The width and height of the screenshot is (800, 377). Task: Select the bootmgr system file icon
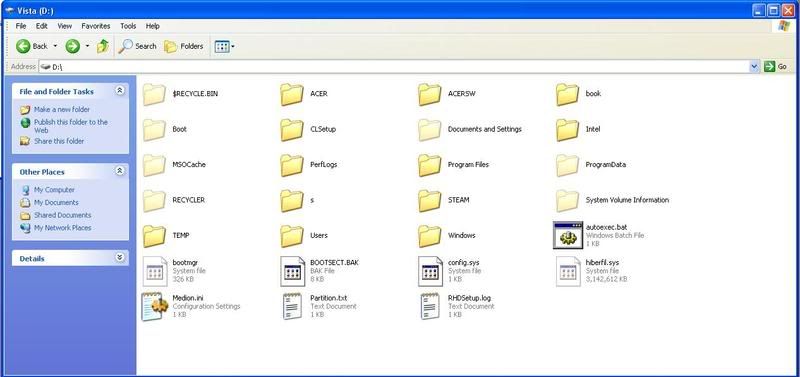coord(155,271)
